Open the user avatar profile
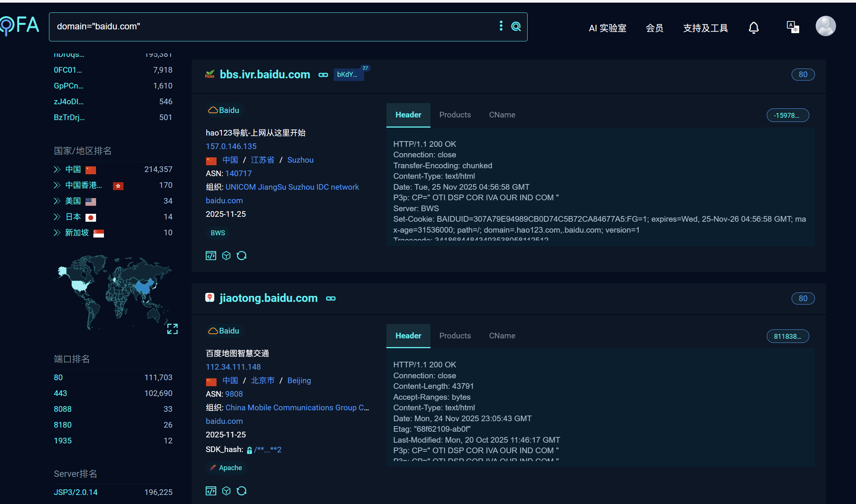 tap(825, 26)
